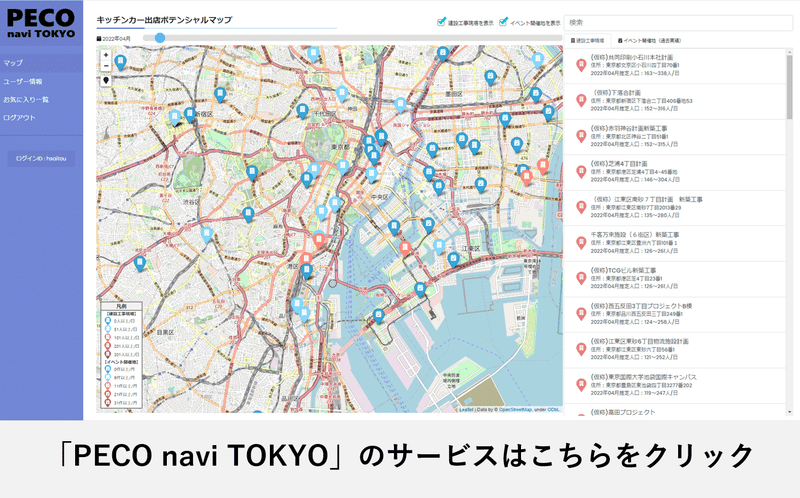Image resolution: width=800 pixels, height=498 pixels.
Task: Open Leaflet attribution link on map
Action: (x=466, y=410)
